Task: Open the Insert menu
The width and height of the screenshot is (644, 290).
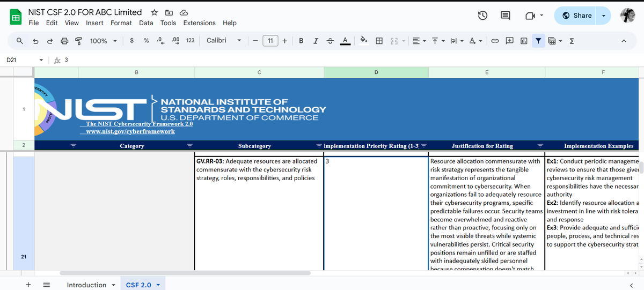Action: (x=95, y=23)
